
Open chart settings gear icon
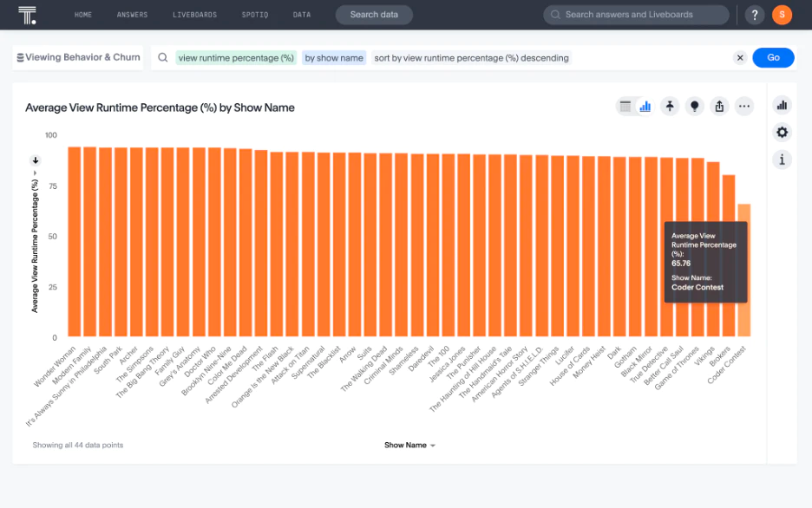pos(782,133)
